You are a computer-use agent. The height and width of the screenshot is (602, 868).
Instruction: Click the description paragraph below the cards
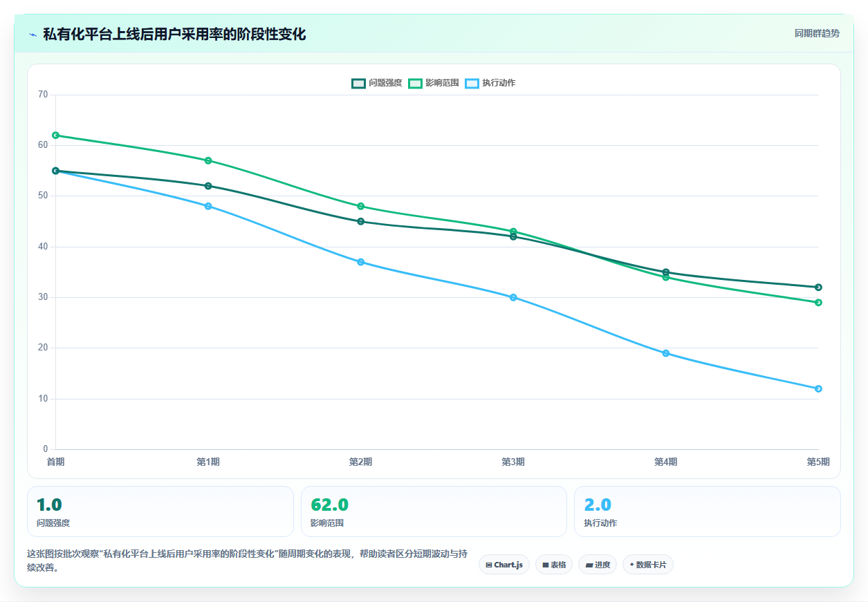247,561
